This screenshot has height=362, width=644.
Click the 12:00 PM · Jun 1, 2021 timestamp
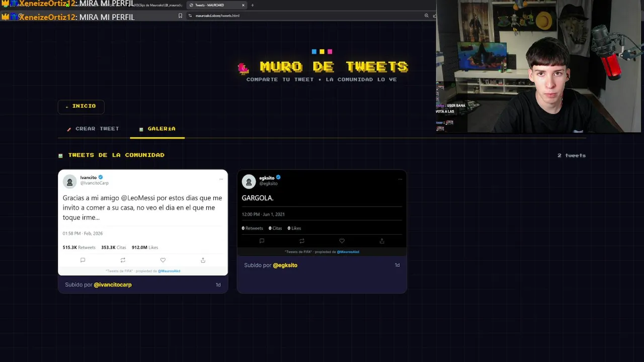tap(263, 214)
